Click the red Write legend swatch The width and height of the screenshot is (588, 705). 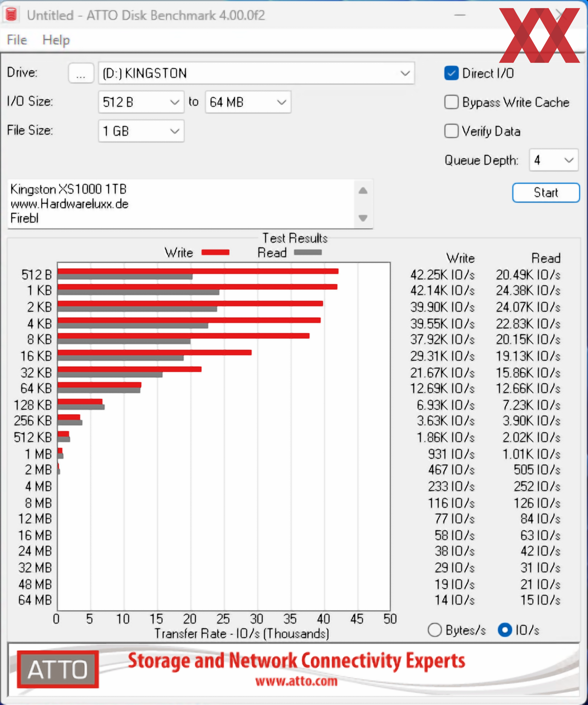point(215,252)
